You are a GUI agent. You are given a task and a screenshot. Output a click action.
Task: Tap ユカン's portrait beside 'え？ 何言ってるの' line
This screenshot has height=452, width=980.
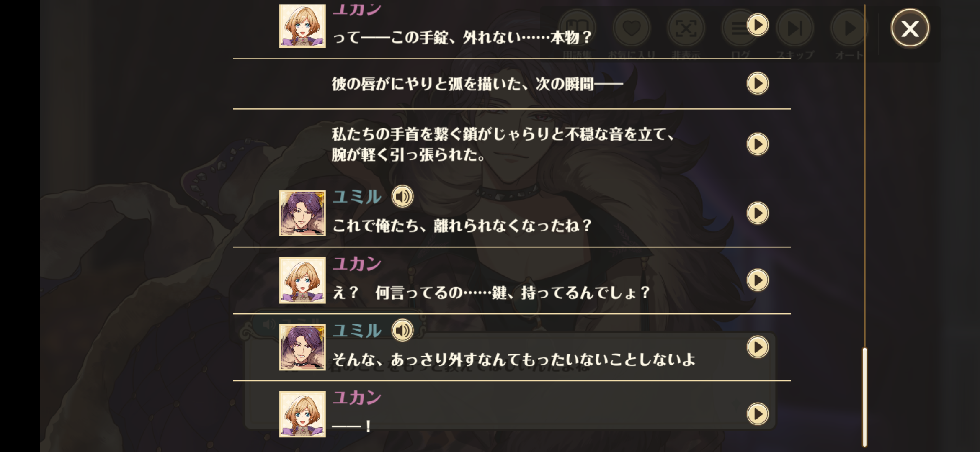point(302,280)
